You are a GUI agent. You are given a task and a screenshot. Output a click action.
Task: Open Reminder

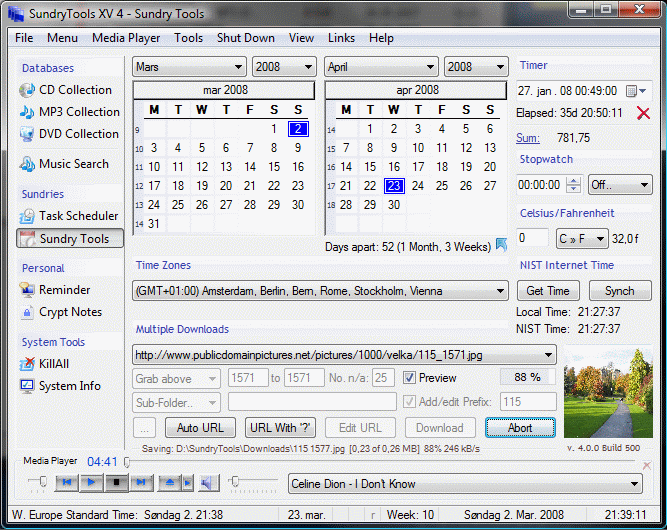(55, 290)
